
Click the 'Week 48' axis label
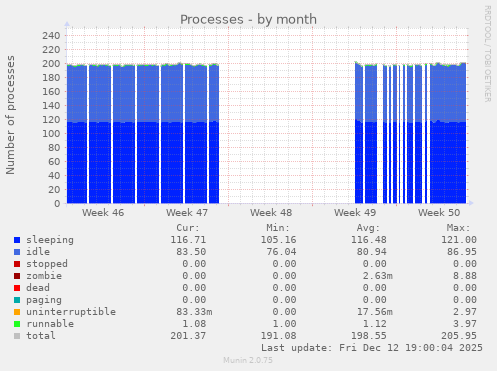click(271, 213)
